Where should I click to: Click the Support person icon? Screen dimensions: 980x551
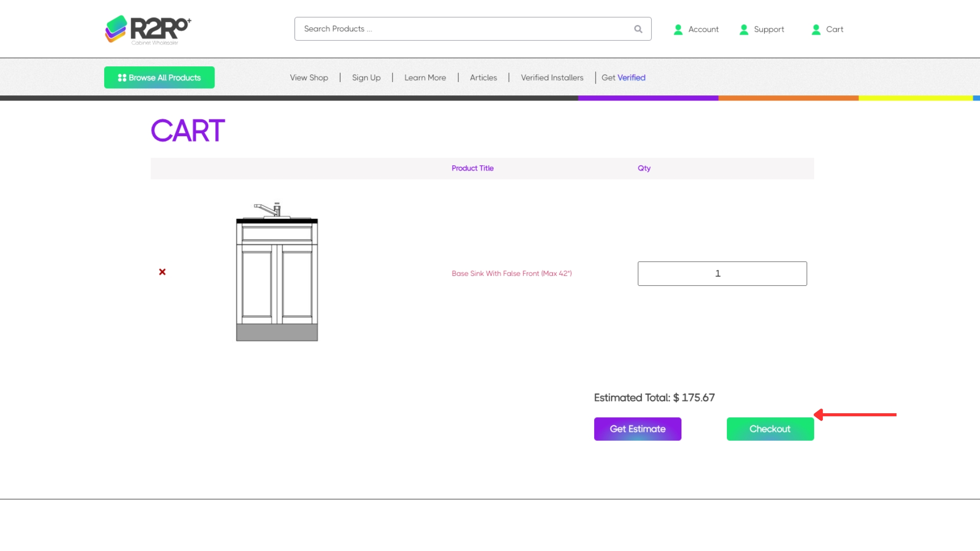pos(744,30)
